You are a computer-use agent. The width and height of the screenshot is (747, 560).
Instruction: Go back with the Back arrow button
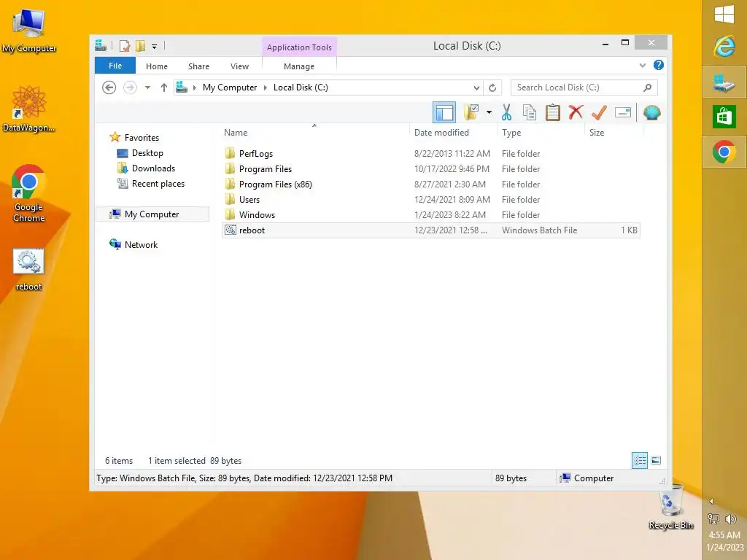(x=109, y=87)
